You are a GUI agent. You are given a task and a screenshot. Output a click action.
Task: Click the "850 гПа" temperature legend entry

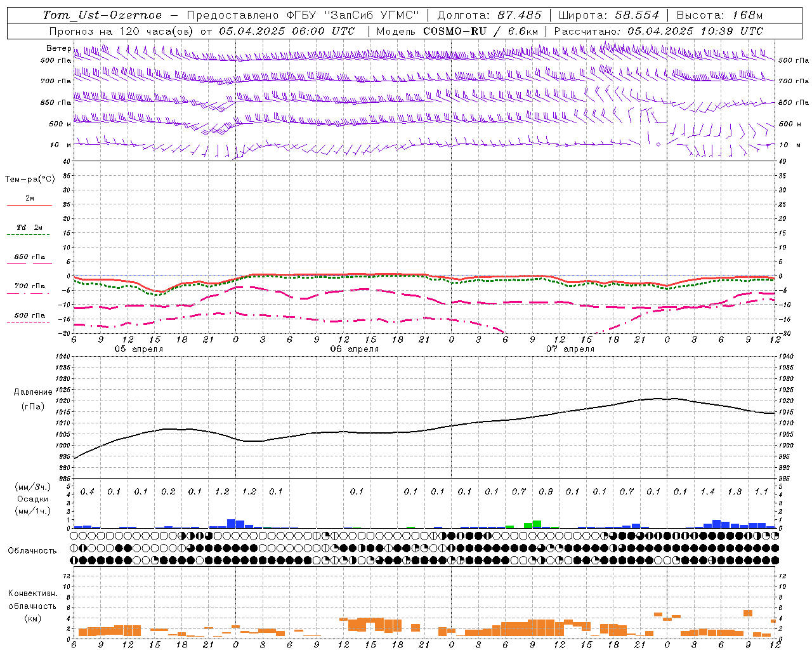pyautogui.click(x=29, y=257)
